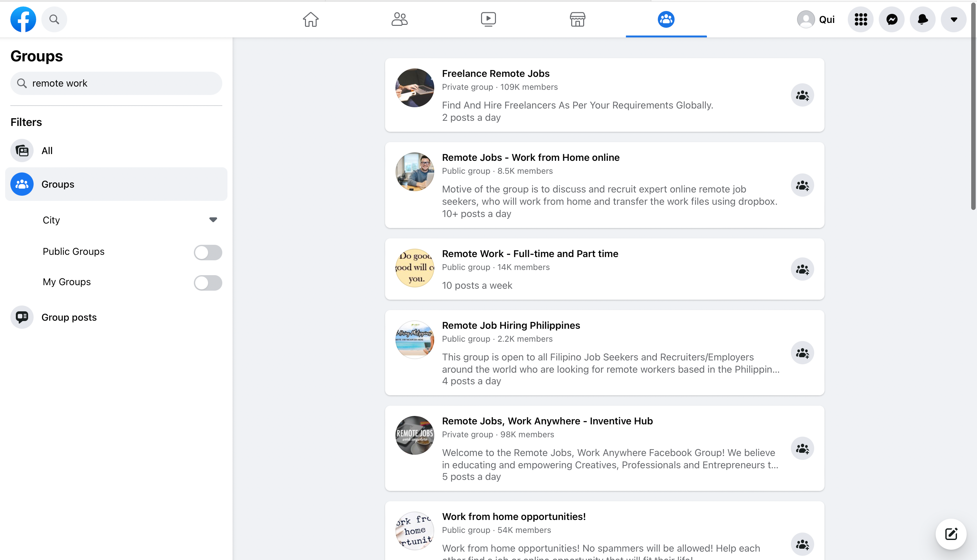Click the remote work search field
This screenshot has width=977, height=560.
(x=116, y=83)
